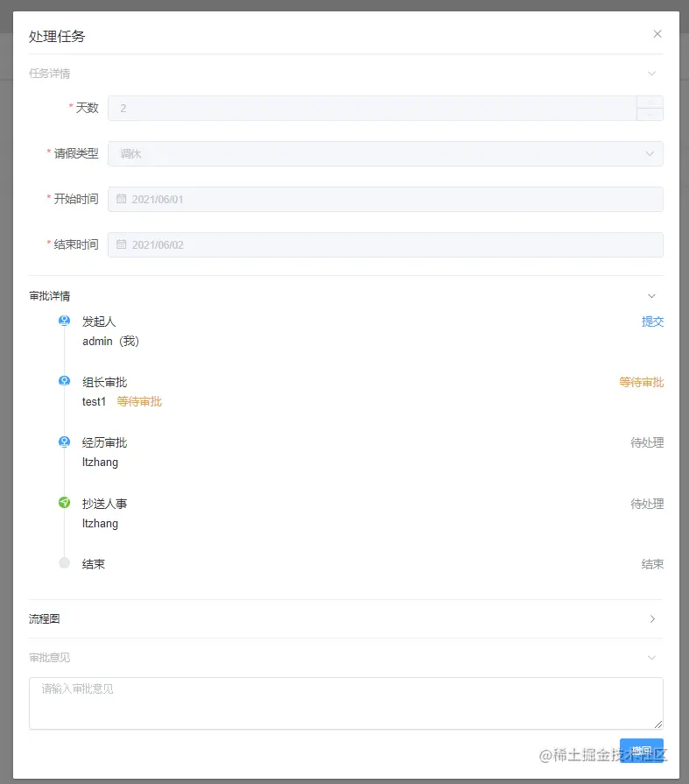Click the 发起人 user node icon
The height and width of the screenshot is (784, 689).
click(x=65, y=321)
